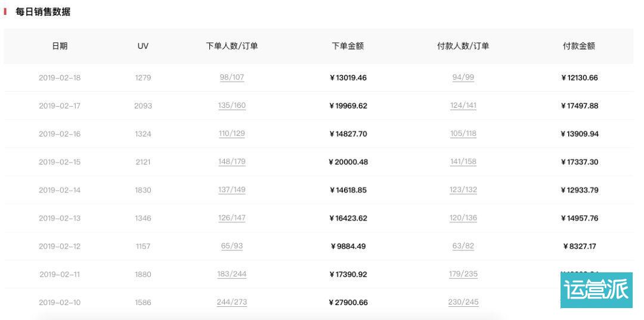Click the 65/93 orders link
Image resolution: width=644 pixels, height=320 pixels.
(232, 246)
